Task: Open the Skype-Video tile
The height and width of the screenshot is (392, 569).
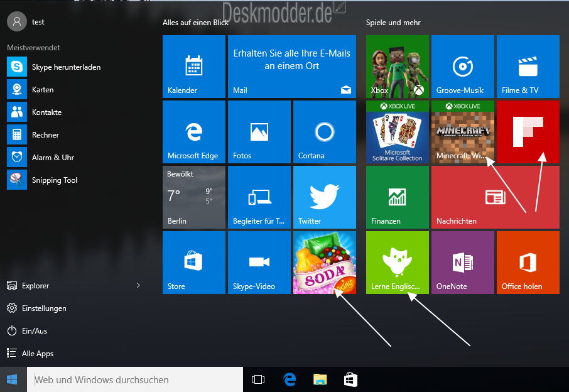Action: [x=259, y=263]
